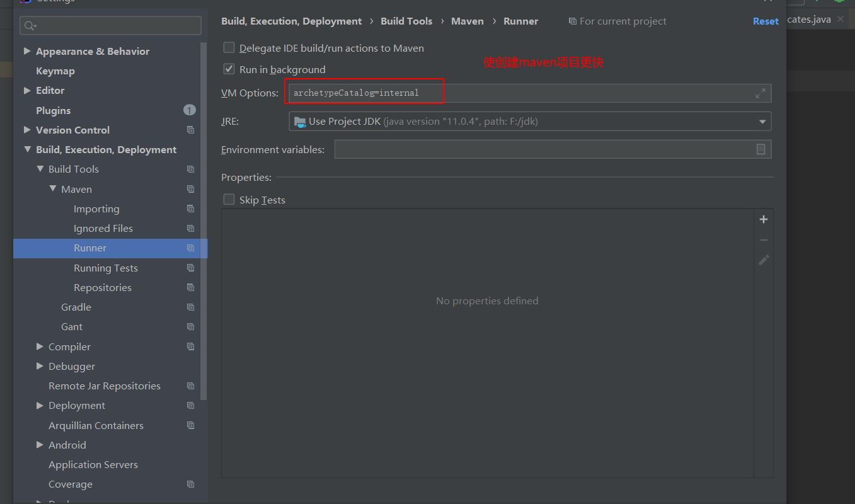Click project-level icon beside Coverage
855x504 pixels.
coord(190,484)
